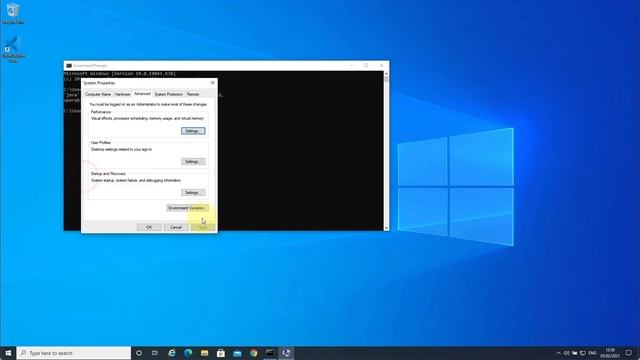Open the network icon in system tray
Screen dimensions: 640x360
(583, 353)
